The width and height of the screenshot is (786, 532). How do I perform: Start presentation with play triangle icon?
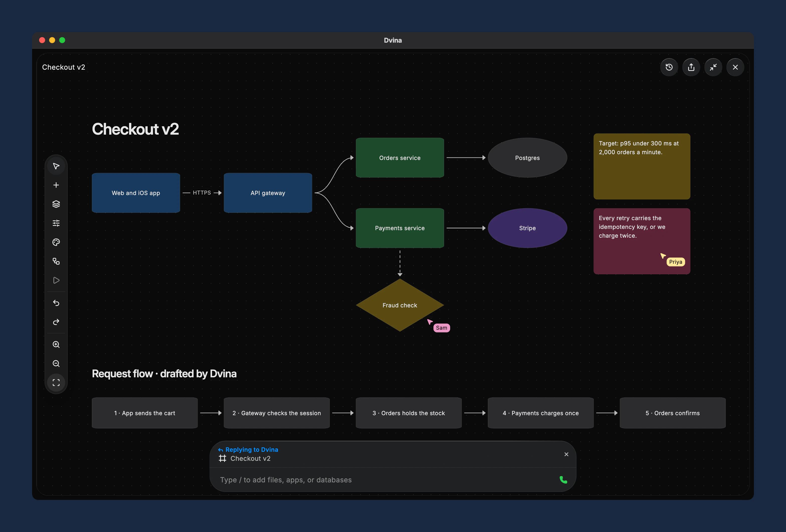(56, 280)
